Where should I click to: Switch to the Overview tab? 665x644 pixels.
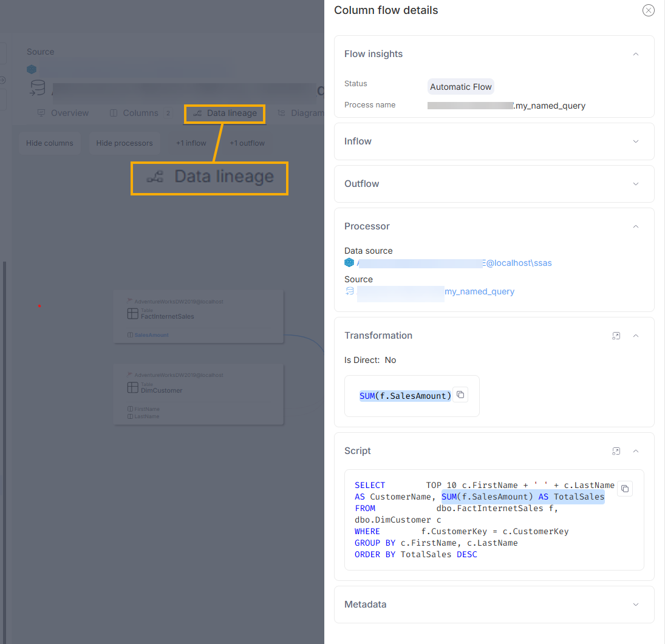[x=63, y=113]
